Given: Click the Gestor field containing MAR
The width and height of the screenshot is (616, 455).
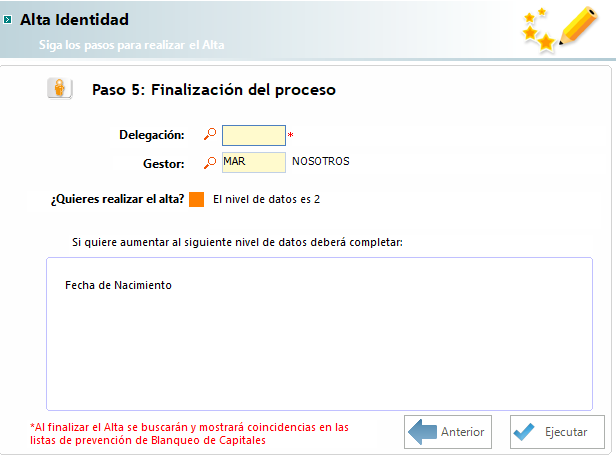Looking at the screenshot, I should tap(254, 162).
